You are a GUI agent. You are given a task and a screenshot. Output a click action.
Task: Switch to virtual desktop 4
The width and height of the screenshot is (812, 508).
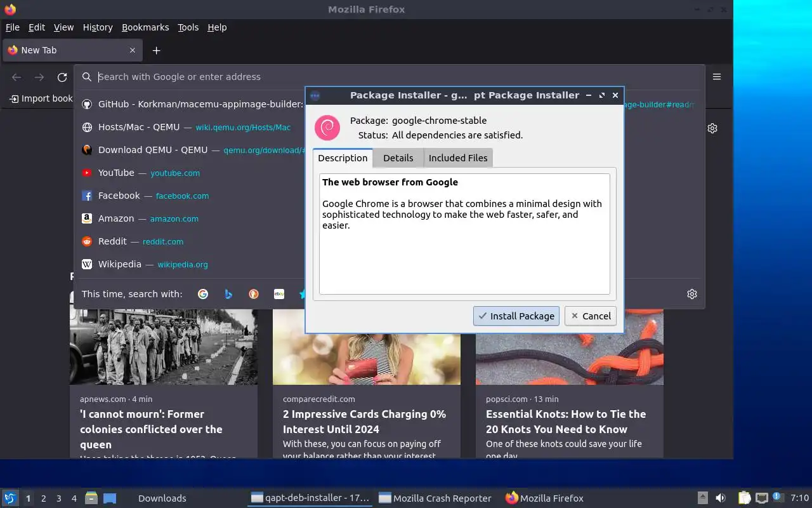coord(74,498)
